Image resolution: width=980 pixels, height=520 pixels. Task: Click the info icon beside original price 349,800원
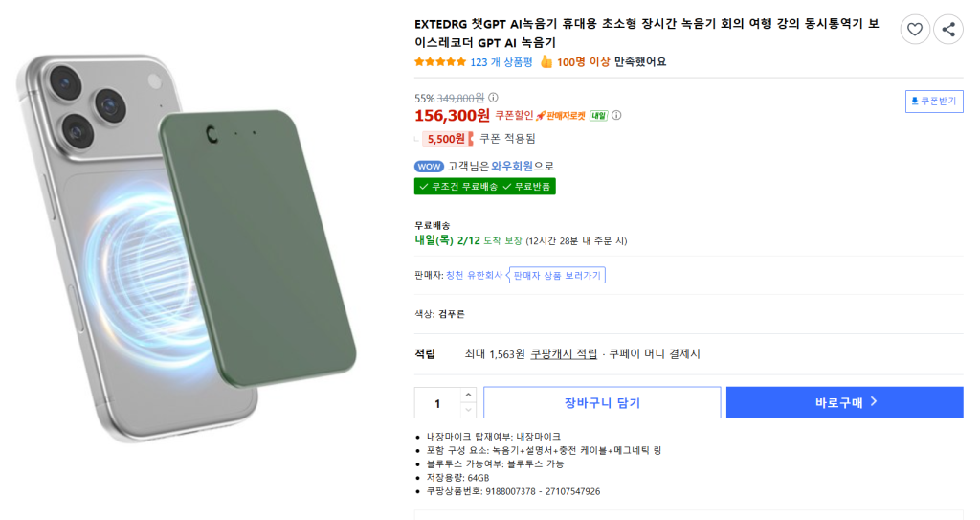click(x=493, y=97)
